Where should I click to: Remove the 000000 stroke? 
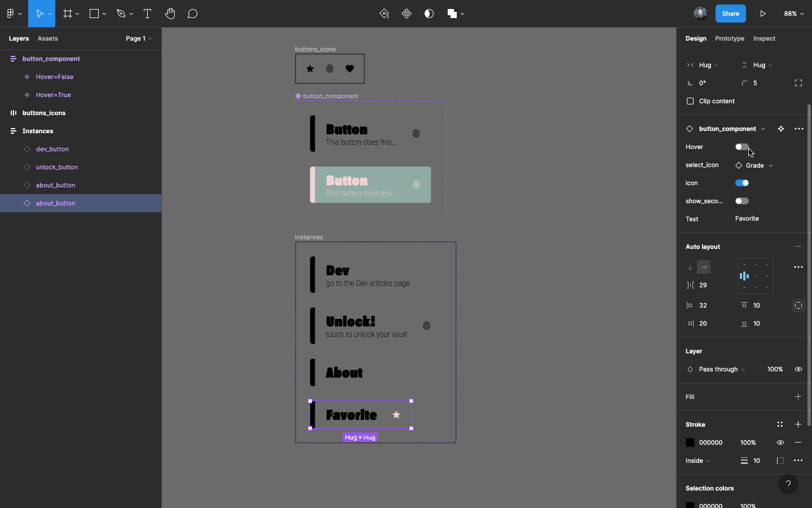click(798, 443)
